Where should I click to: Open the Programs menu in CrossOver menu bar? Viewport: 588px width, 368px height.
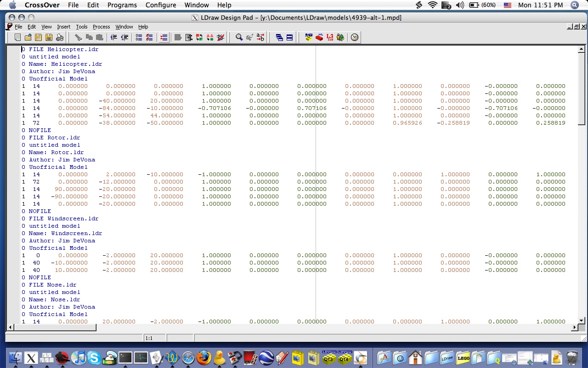tap(122, 5)
